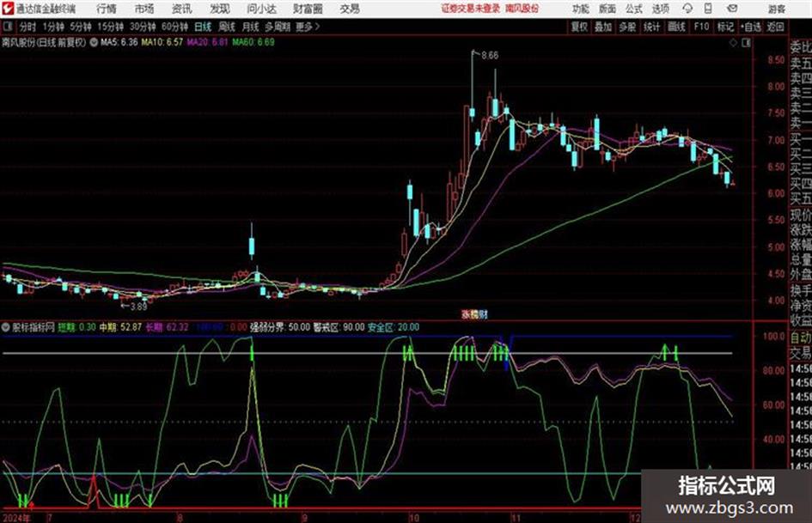Click the 叠加 overlay toolbar button

[x=603, y=27]
